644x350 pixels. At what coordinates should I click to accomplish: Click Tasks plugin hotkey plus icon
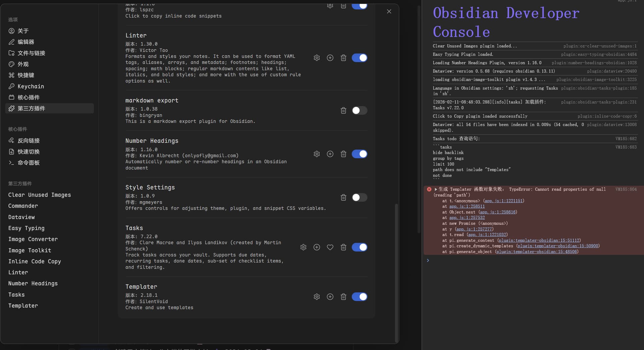317,247
